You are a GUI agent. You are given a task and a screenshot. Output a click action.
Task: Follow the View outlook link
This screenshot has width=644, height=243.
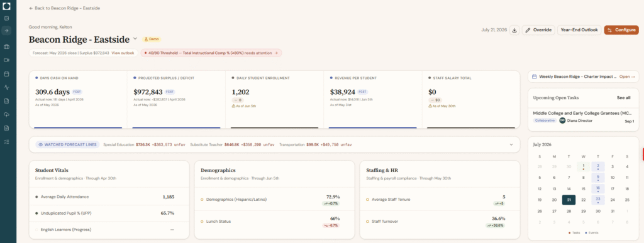click(x=123, y=53)
